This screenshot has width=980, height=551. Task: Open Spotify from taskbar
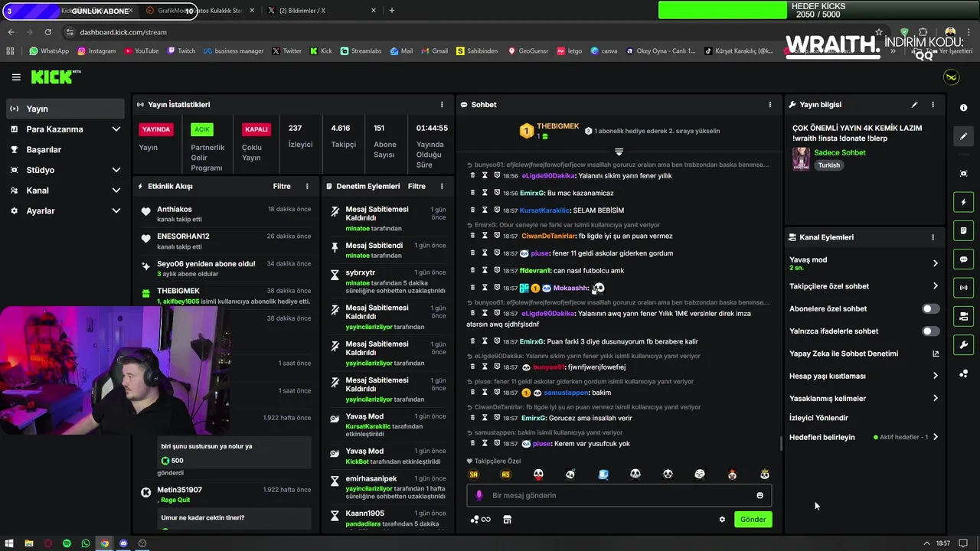67,543
